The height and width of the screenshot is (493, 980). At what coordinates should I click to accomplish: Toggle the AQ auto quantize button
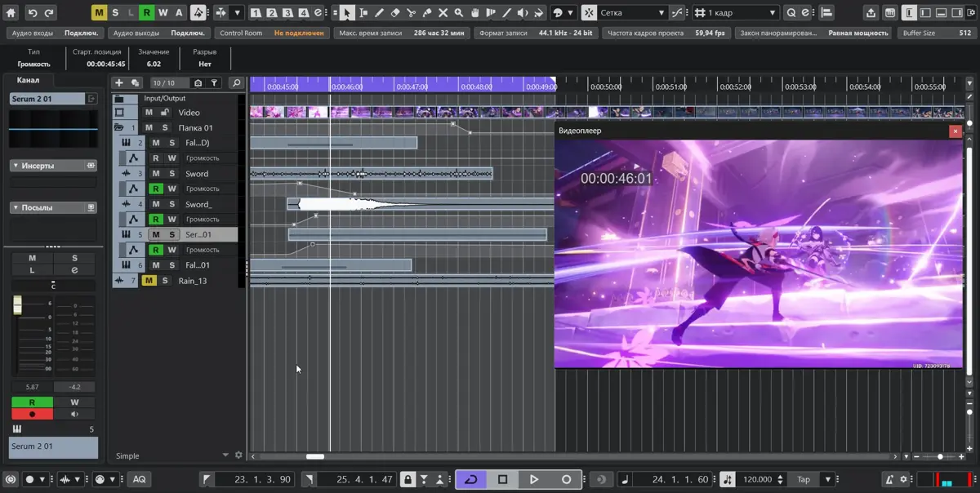pos(140,479)
